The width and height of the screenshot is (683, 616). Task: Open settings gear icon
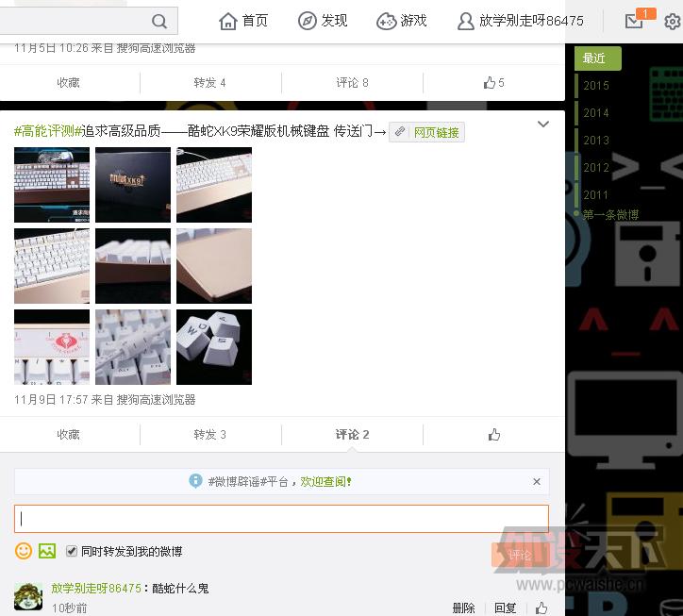point(672,21)
